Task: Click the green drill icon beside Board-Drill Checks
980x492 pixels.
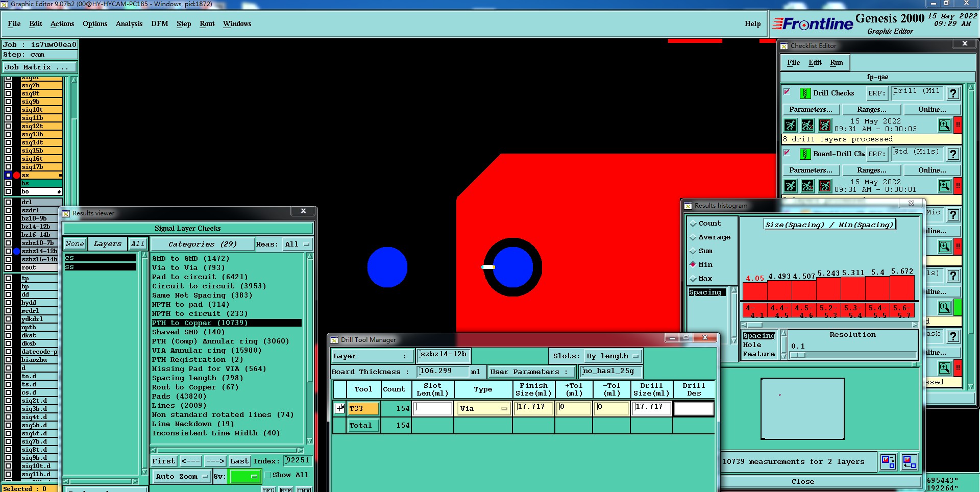Action: tap(805, 154)
